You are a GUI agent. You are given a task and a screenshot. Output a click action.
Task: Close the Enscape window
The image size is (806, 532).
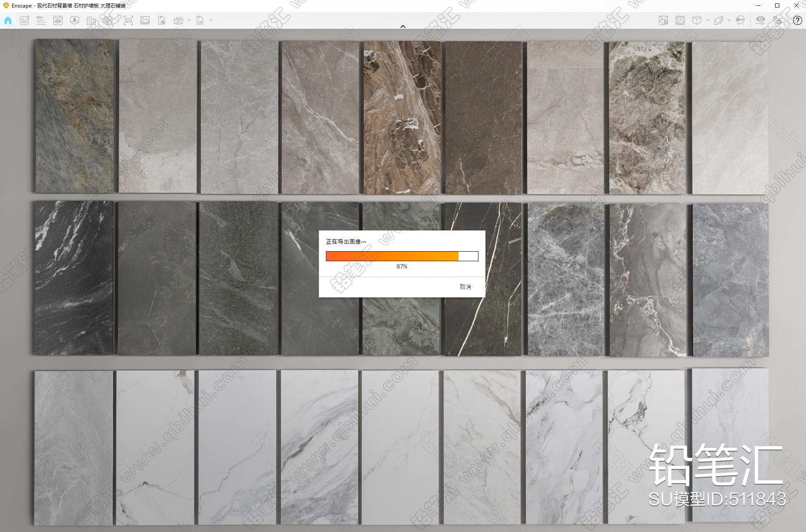(x=796, y=5)
